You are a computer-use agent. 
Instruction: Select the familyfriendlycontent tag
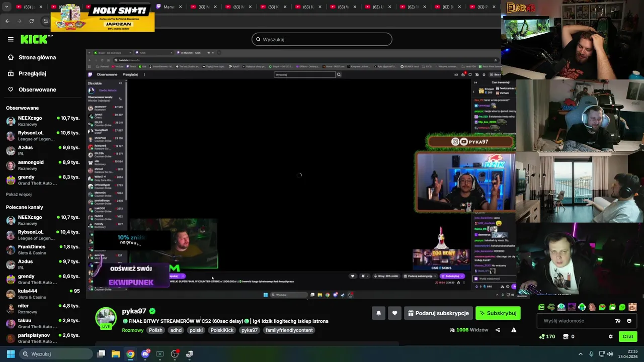point(289,330)
